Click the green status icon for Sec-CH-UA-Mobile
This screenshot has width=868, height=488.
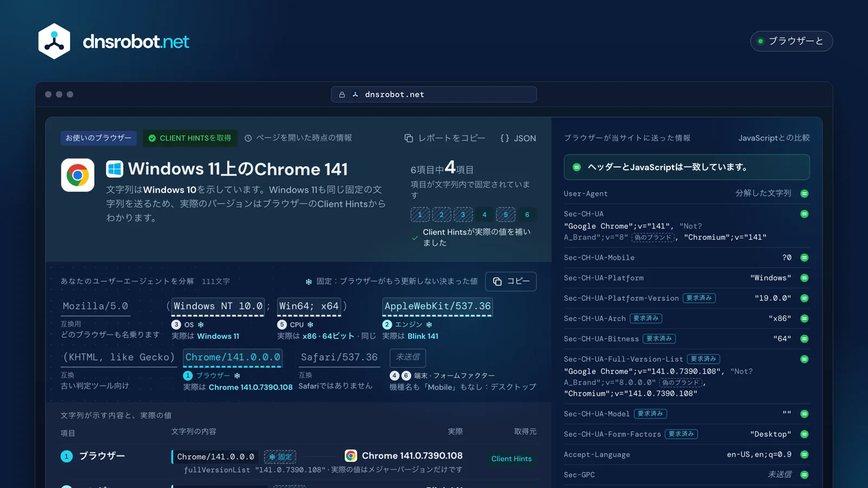pos(805,258)
